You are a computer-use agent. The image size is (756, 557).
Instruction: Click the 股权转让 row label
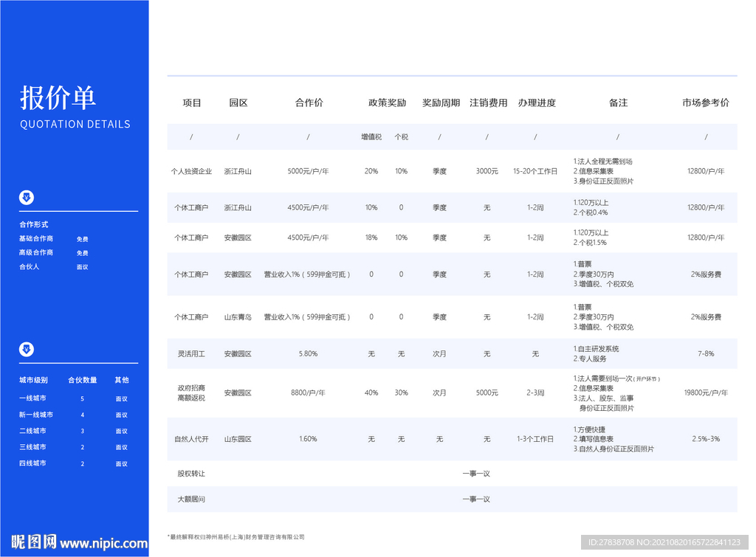(191, 474)
